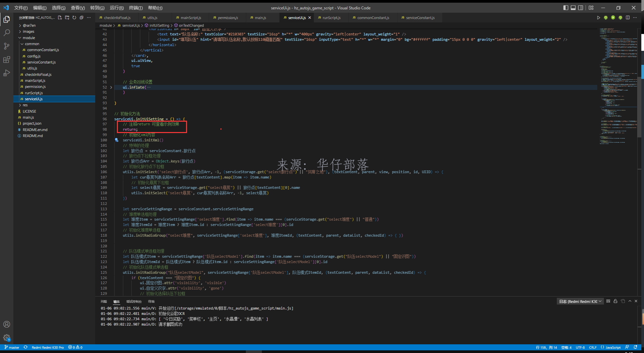This screenshot has width=644, height=353.
Task: Open the output channel log dropdown
Action: tap(580, 302)
